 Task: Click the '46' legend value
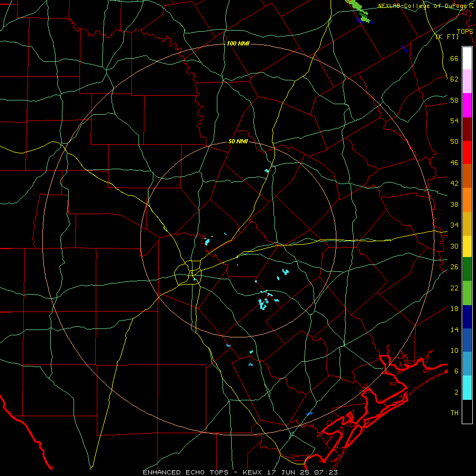(x=454, y=163)
